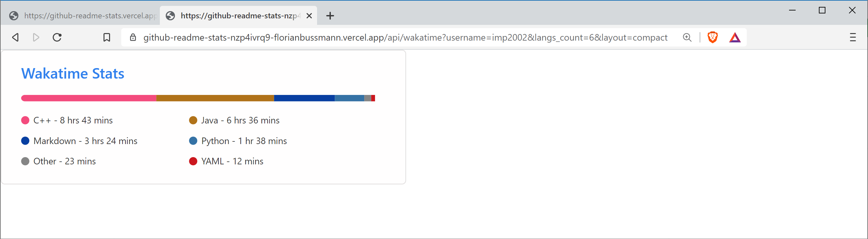This screenshot has height=239, width=868.
Task: Open a new tab with plus button
Action: coord(330,16)
